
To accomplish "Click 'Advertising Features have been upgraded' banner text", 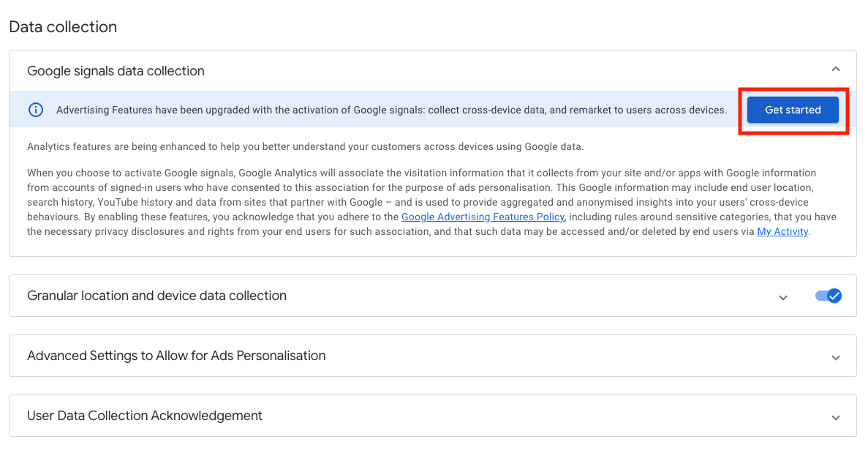I will click(391, 110).
